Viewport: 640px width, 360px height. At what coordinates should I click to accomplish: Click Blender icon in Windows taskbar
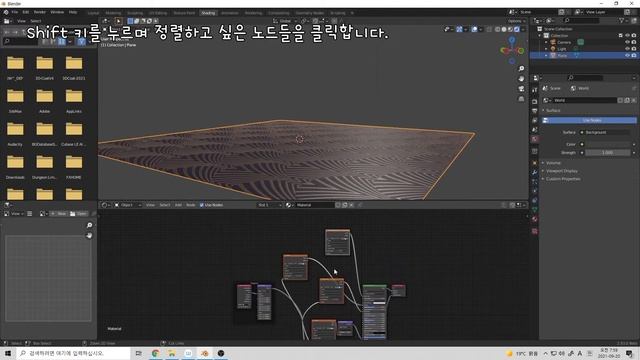[205, 353]
